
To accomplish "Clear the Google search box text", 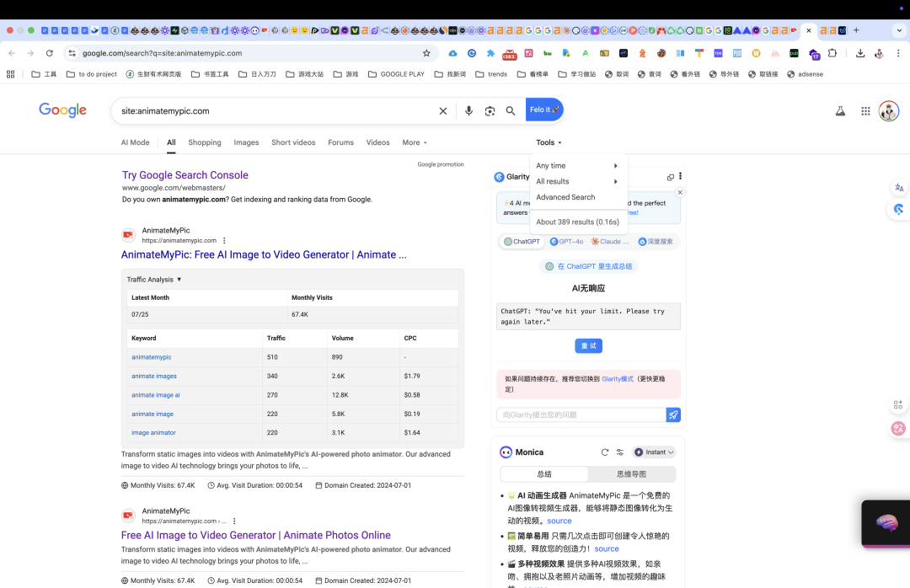I will point(443,111).
